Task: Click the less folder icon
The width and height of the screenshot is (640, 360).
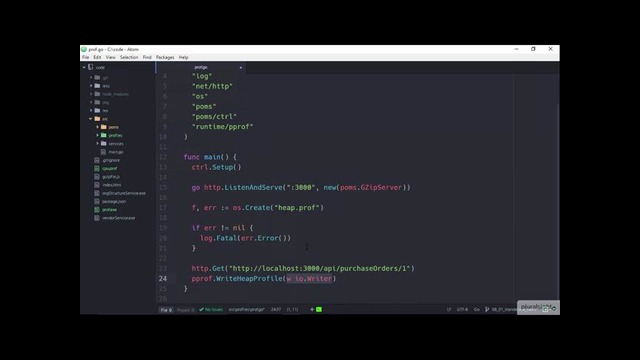Action: tap(97, 86)
